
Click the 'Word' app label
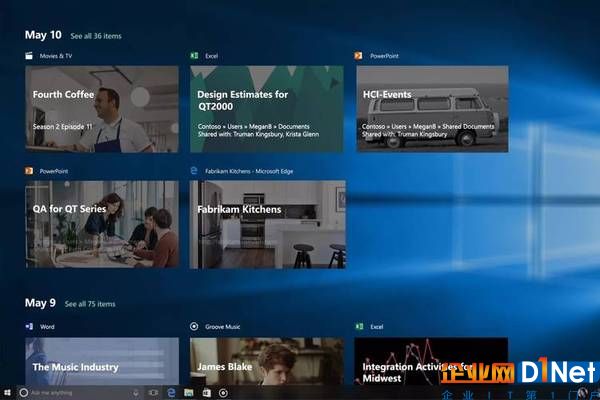[x=47, y=327]
